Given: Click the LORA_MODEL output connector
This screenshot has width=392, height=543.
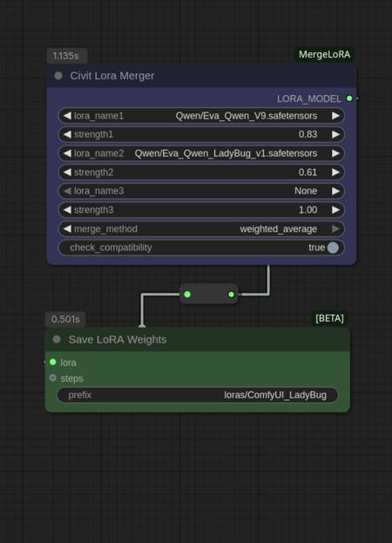Looking at the screenshot, I should (x=349, y=98).
